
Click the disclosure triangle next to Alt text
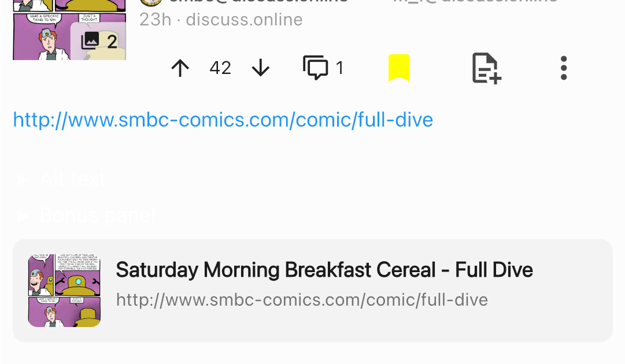(x=23, y=180)
